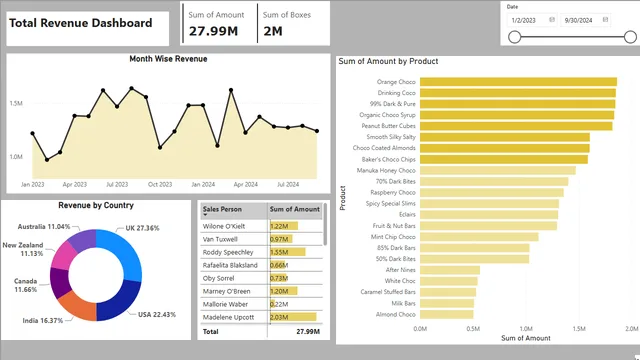This screenshot has width=640, height=360.
Task: Click the Month Wise Revenue chart title
Action: [x=168, y=59]
